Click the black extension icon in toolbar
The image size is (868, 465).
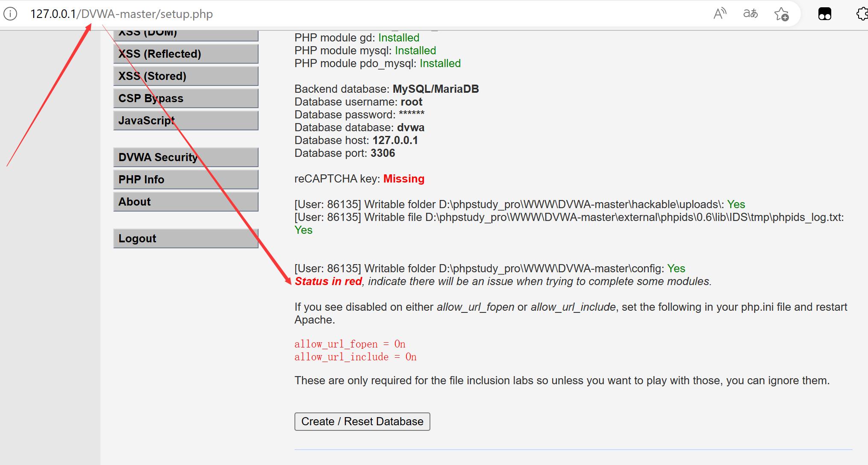point(824,14)
